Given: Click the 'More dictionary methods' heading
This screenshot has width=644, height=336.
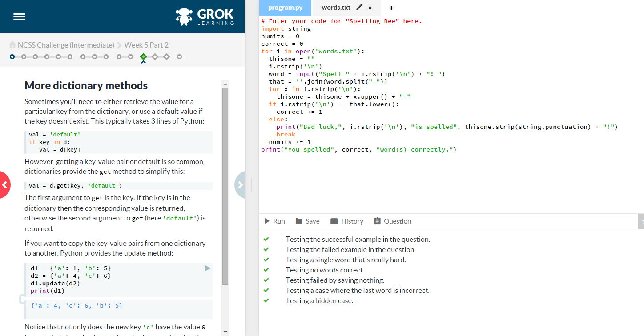Looking at the screenshot, I should pos(86,85).
